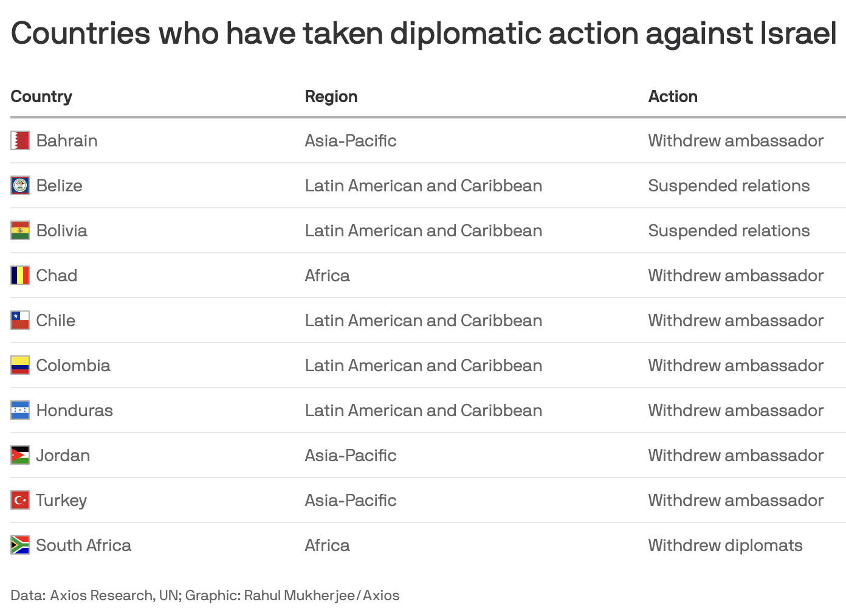Click the Turkey flag icon
Screen dimensions: 846x616
click(20, 500)
